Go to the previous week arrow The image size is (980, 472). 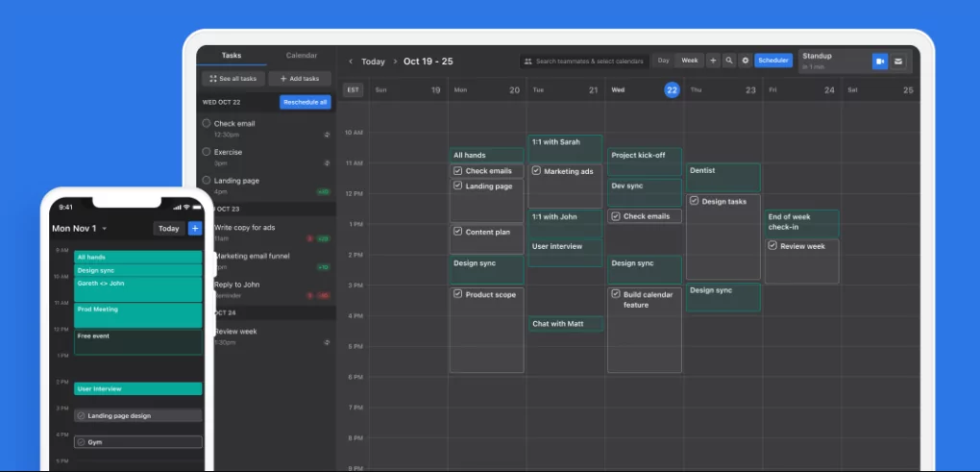point(351,62)
